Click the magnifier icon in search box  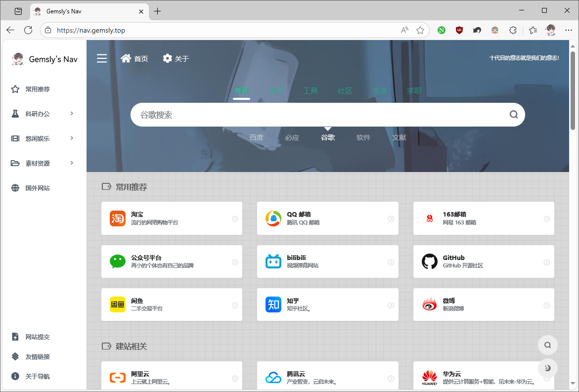[514, 115]
